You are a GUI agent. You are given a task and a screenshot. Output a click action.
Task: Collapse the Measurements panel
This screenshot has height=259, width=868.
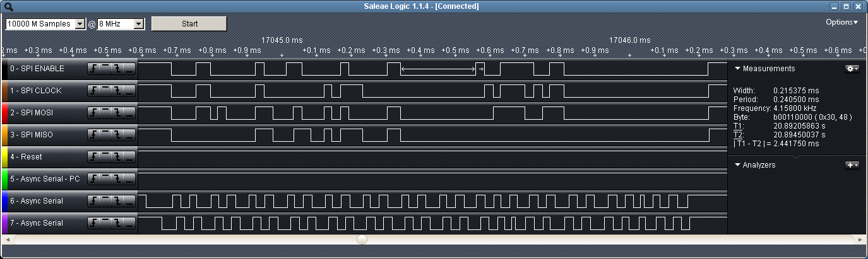737,69
